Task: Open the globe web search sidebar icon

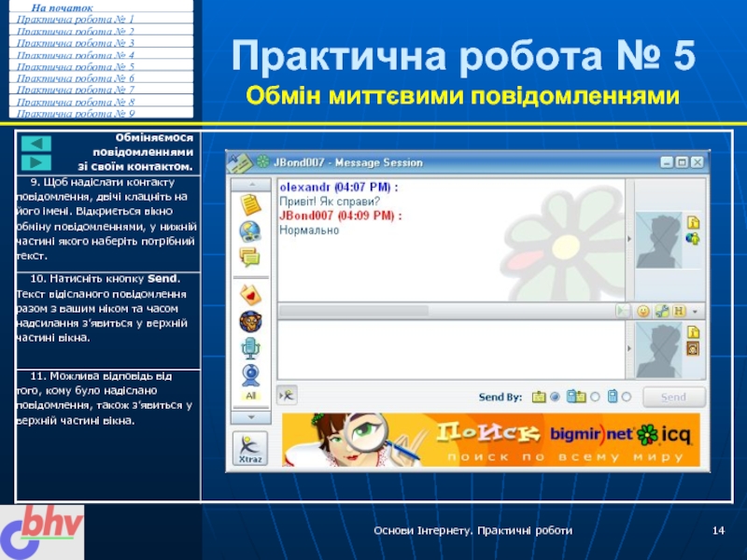Action: click(250, 231)
